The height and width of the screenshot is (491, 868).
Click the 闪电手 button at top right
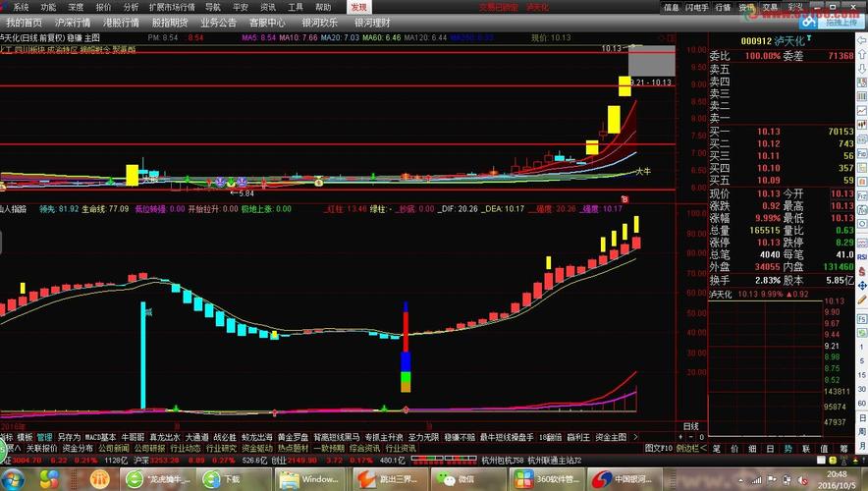point(697,7)
